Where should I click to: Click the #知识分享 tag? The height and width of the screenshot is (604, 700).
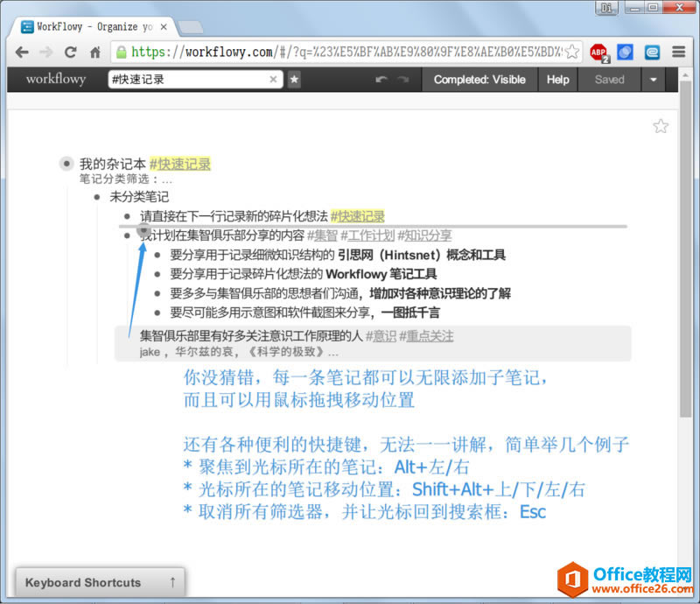click(x=424, y=235)
